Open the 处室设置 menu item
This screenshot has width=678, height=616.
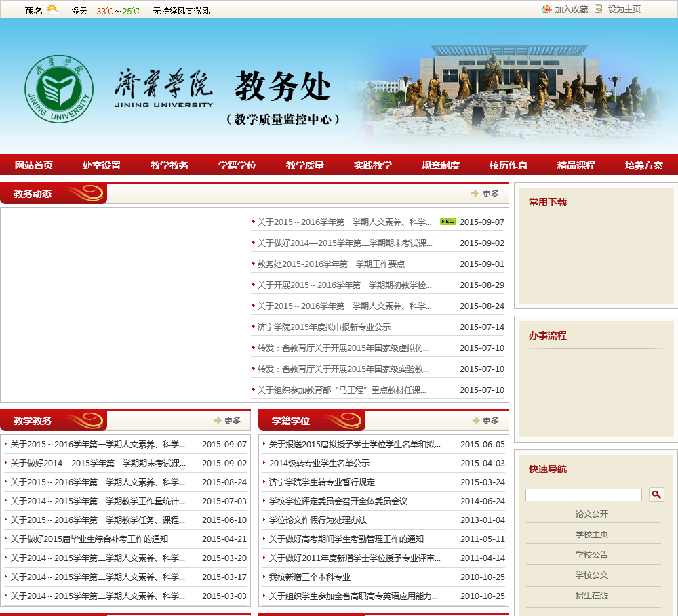coord(102,165)
